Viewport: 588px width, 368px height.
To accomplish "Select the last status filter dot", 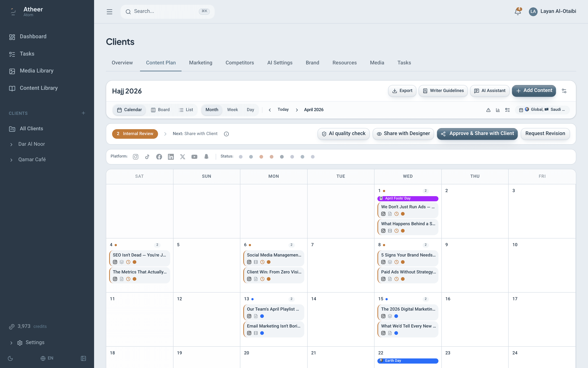I will 313,157.
